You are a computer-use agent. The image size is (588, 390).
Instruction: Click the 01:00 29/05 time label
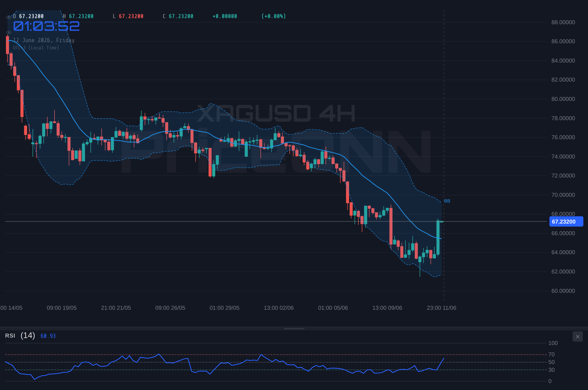[225, 308]
